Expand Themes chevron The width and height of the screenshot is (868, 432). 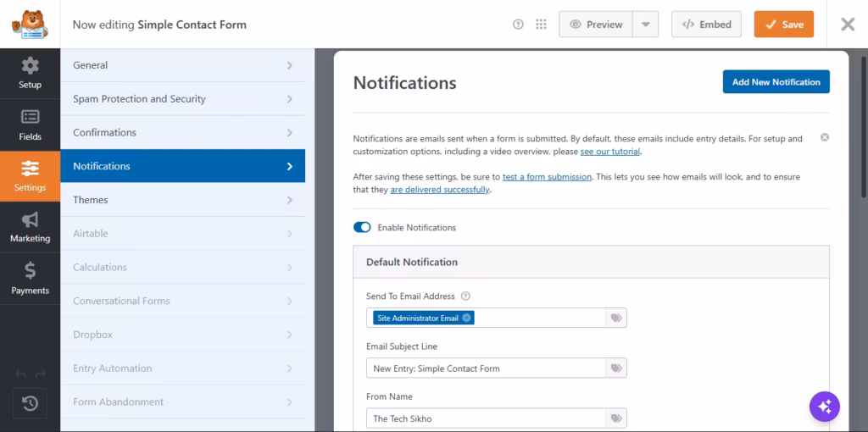click(290, 200)
